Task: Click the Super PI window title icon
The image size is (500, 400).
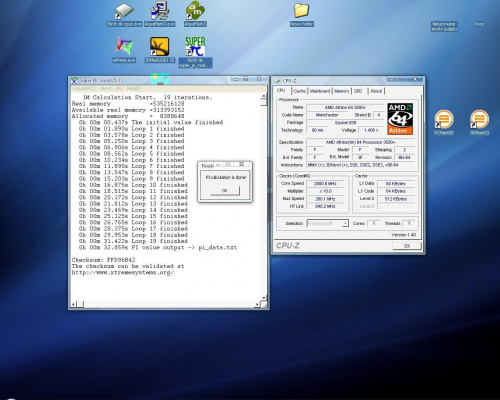Action: point(74,80)
